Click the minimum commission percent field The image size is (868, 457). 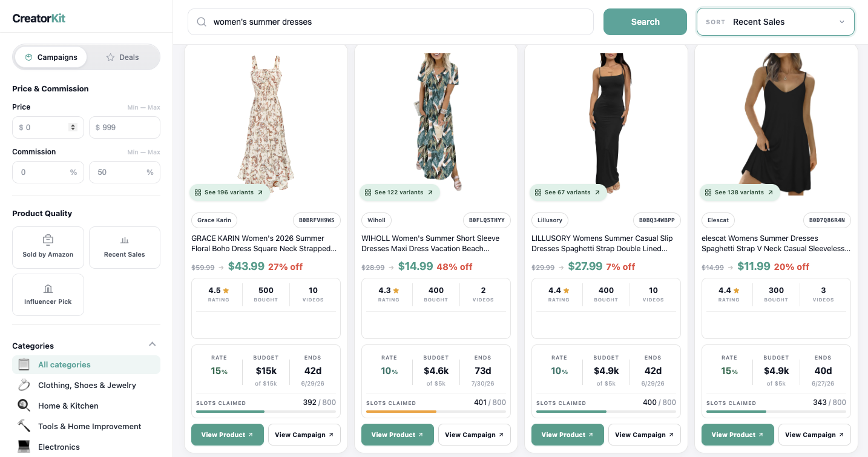tap(48, 172)
